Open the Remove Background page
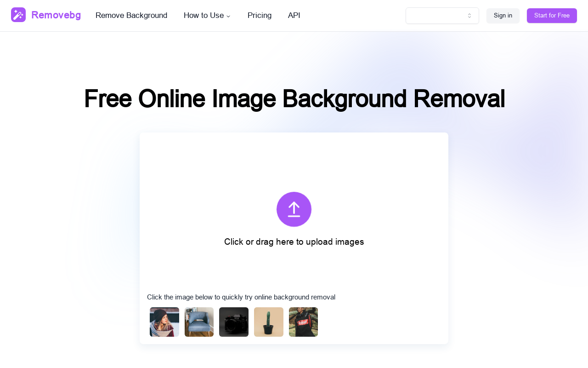 pos(131,15)
